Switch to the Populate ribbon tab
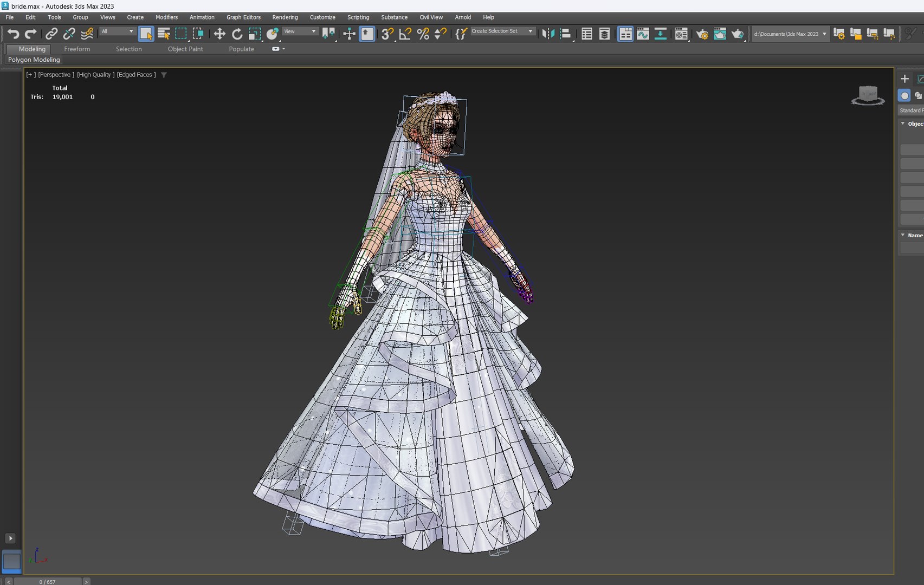The width and height of the screenshot is (924, 585). point(241,49)
